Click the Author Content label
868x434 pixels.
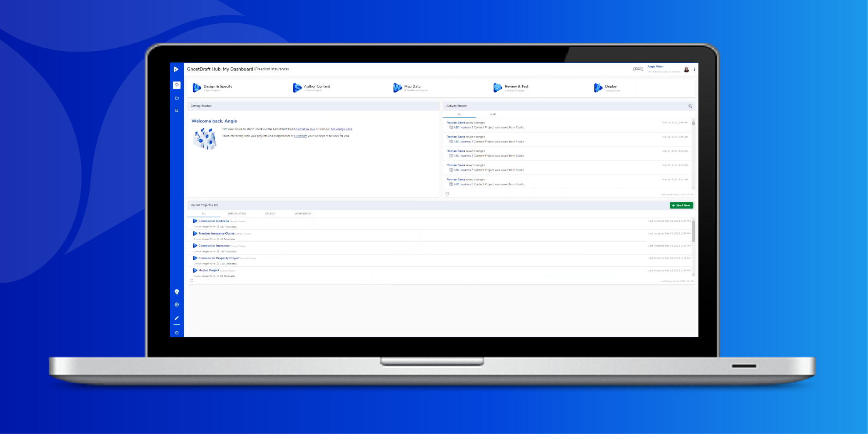(317, 86)
